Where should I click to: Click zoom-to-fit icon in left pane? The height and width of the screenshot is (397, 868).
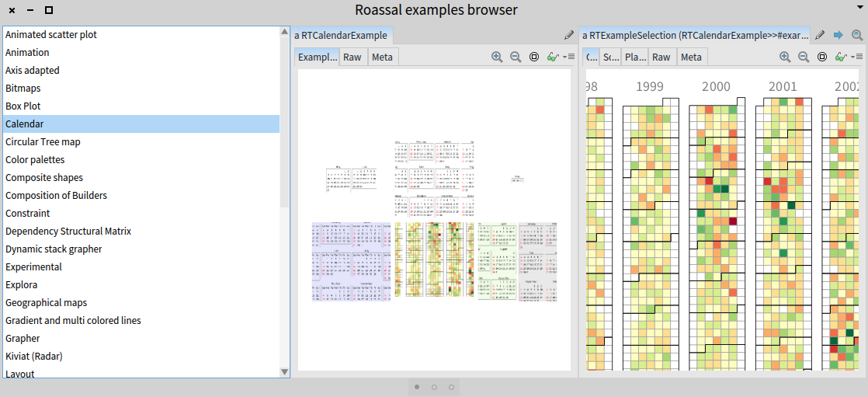coord(534,57)
